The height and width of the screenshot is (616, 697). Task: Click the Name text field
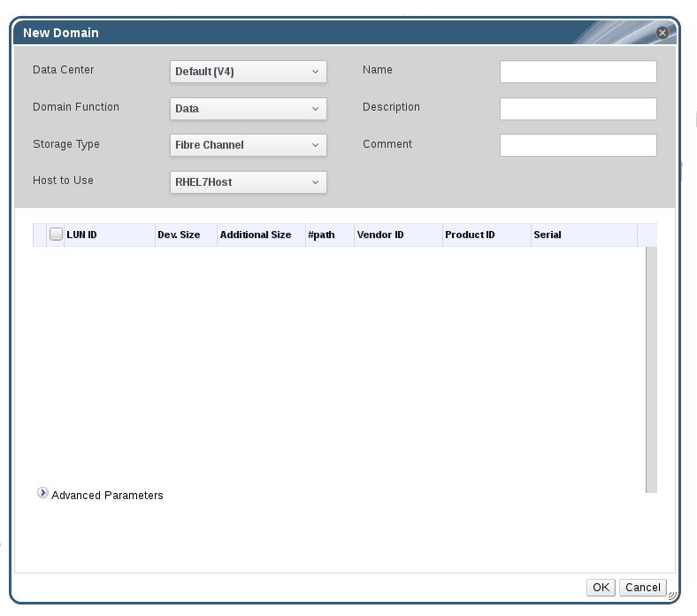pos(578,72)
